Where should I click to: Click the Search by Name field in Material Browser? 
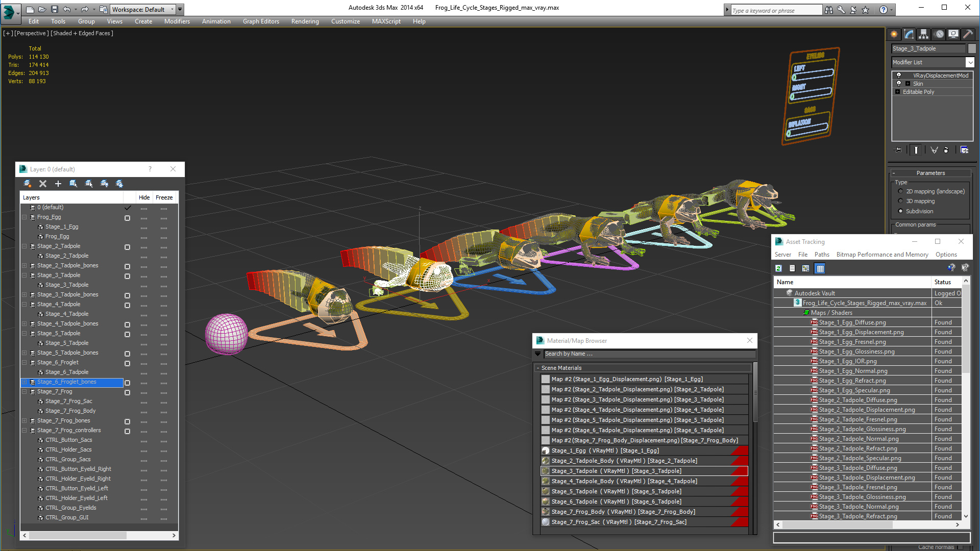pyautogui.click(x=649, y=354)
